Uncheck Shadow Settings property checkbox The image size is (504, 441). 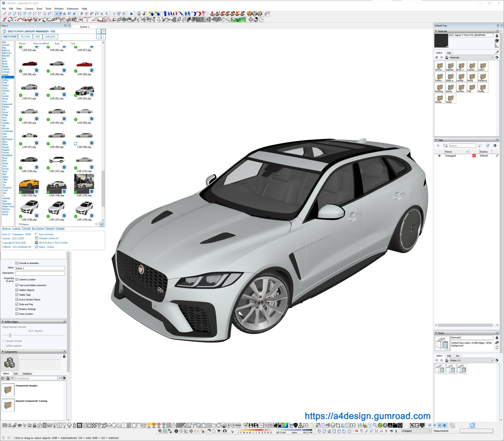point(17,309)
